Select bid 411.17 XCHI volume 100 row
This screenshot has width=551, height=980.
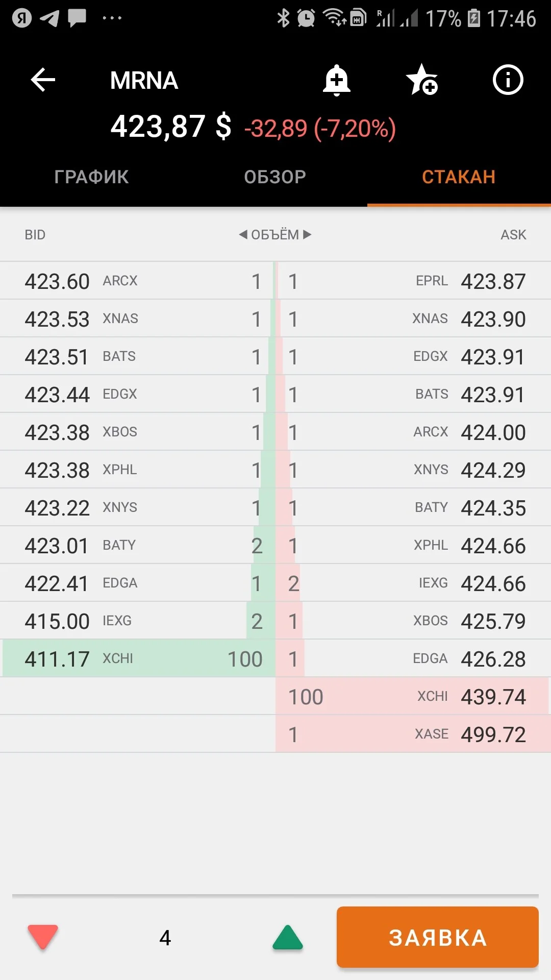tap(138, 658)
